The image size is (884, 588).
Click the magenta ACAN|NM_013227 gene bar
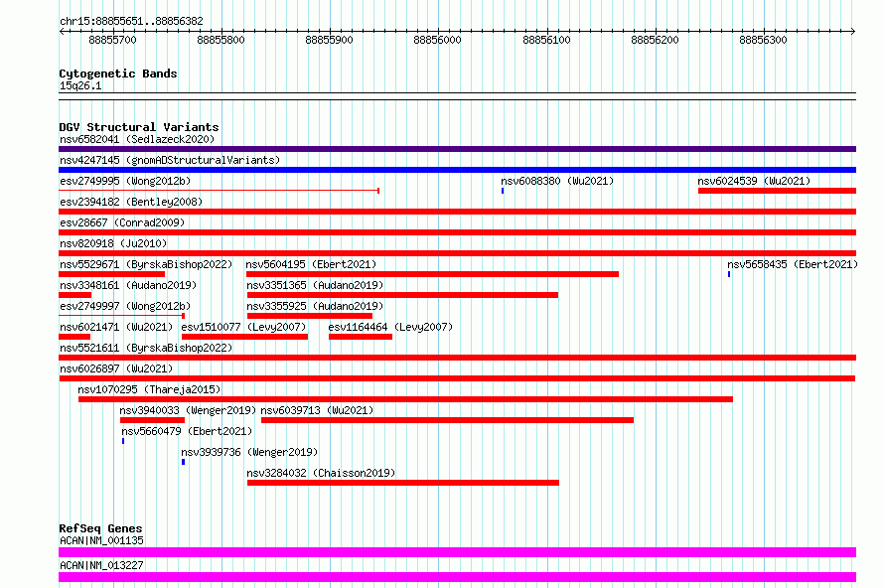click(457, 577)
